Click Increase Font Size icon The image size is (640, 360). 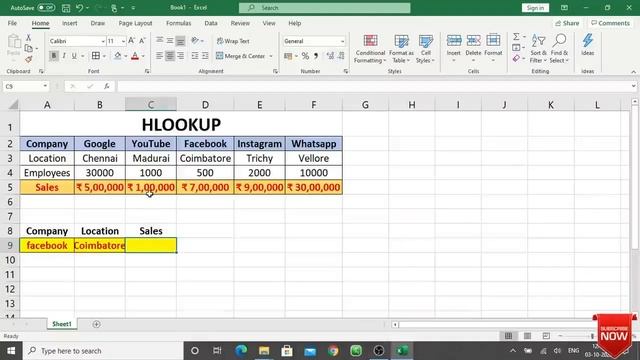pyautogui.click(x=131, y=41)
